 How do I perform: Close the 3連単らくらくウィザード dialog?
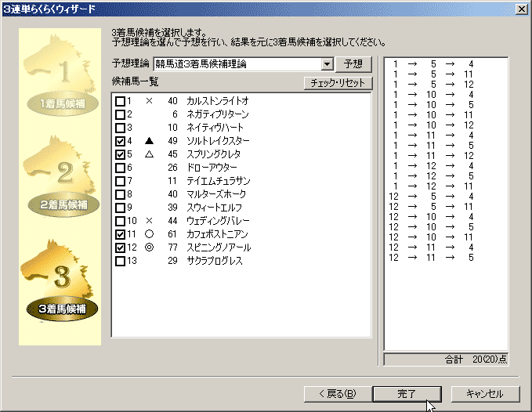(x=522, y=9)
